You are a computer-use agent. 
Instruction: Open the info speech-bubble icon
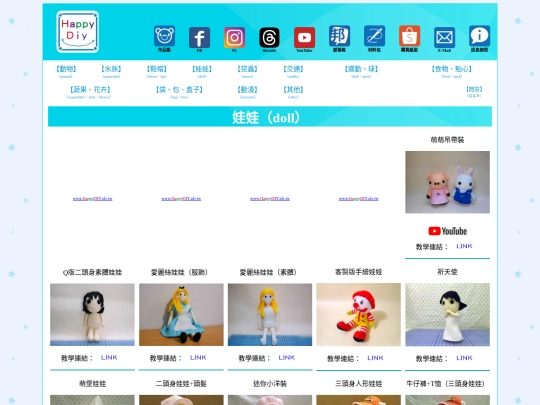pyautogui.click(x=479, y=36)
